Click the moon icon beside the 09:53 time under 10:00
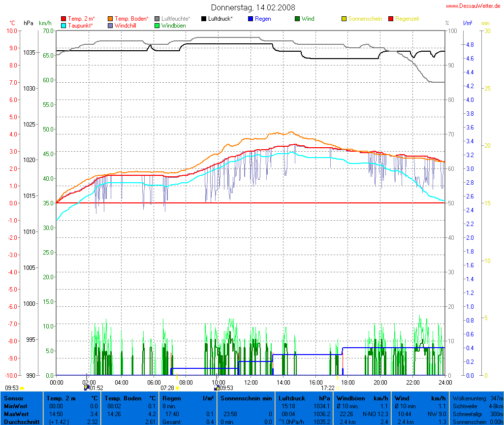This screenshot has width=504, height=425. point(216,388)
